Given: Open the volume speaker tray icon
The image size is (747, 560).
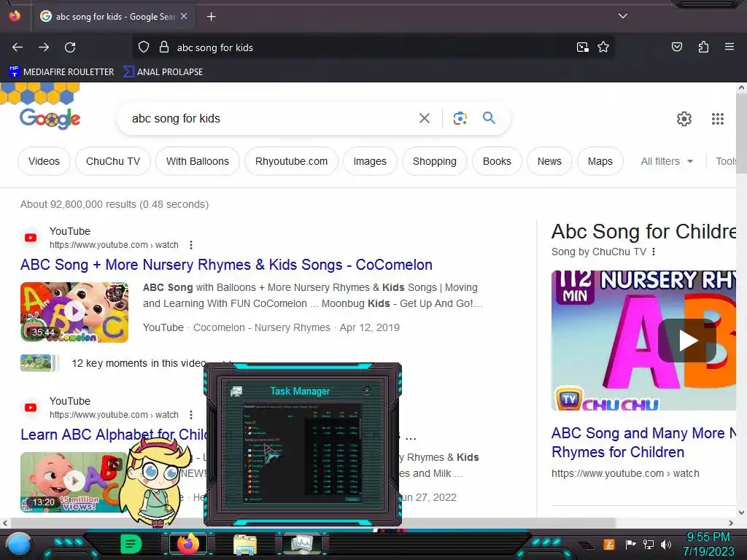Looking at the screenshot, I should point(666,544).
